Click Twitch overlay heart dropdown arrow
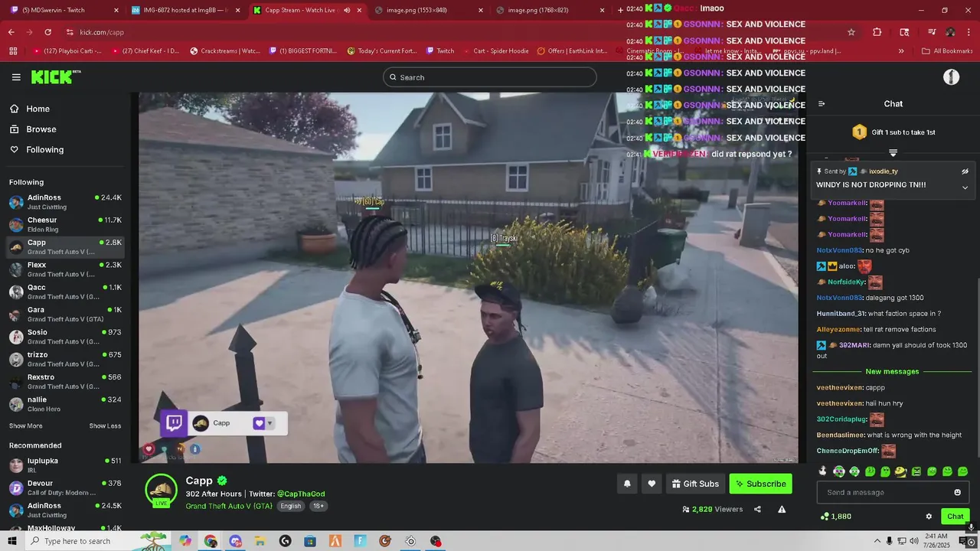The width and height of the screenshot is (980, 551). pos(269,423)
